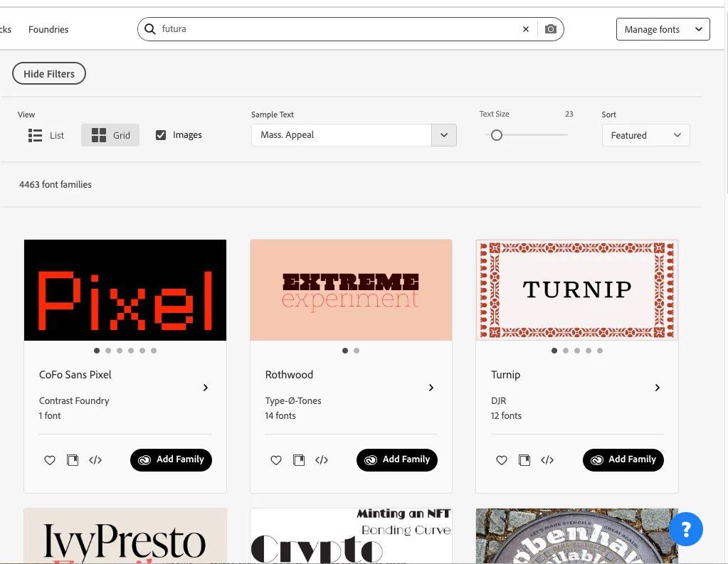Get embed code for Rothwood

click(x=321, y=460)
